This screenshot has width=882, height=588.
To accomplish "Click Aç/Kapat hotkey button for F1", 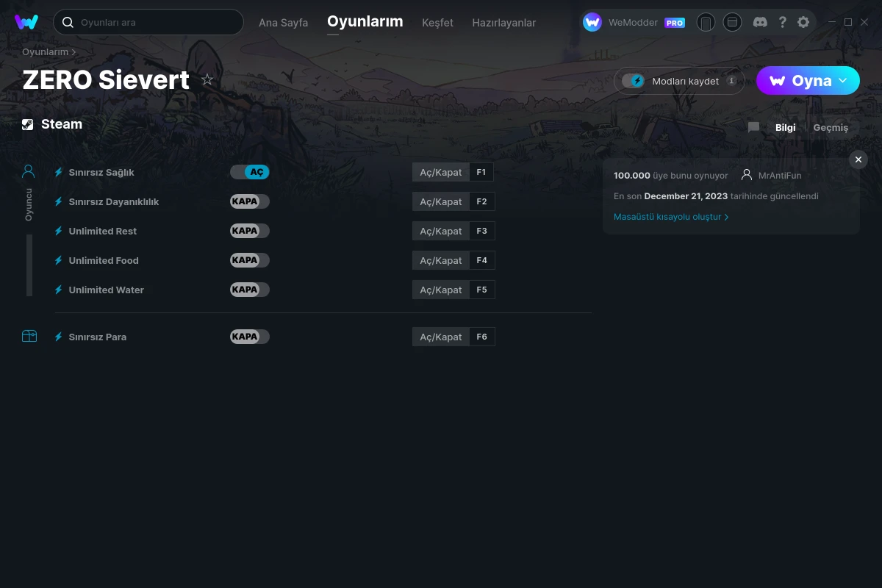I will 441,172.
